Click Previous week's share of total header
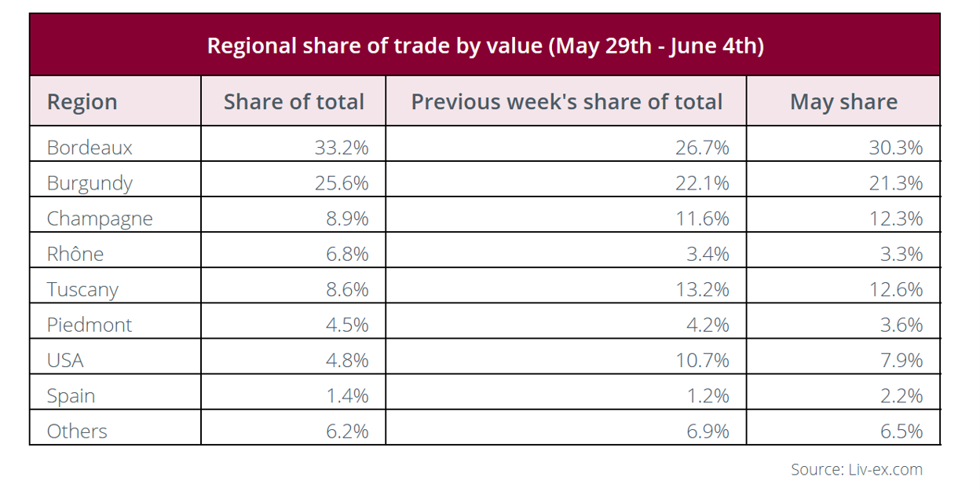The width and height of the screenshot is (980, 492). 567,102
